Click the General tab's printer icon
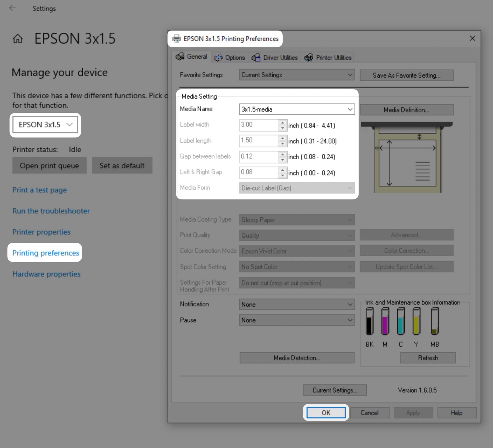This screenshot has height=448, width=493. (x=181, y=57)
